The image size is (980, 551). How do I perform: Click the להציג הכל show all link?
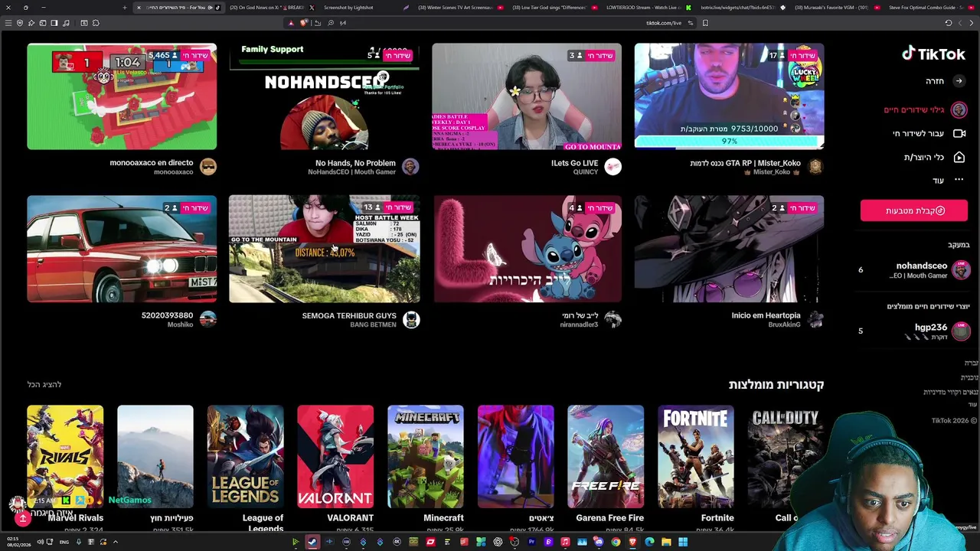click(x=44, y=384)
